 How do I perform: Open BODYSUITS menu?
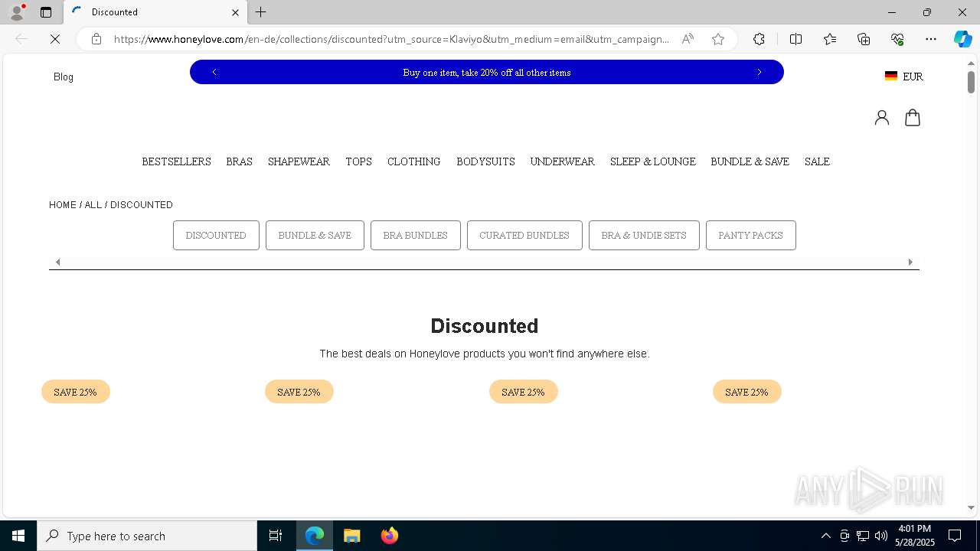point(485,161)
